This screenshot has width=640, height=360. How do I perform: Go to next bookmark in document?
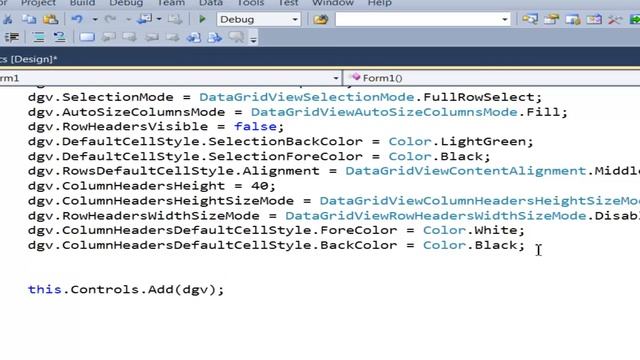[x=215, y=38]
